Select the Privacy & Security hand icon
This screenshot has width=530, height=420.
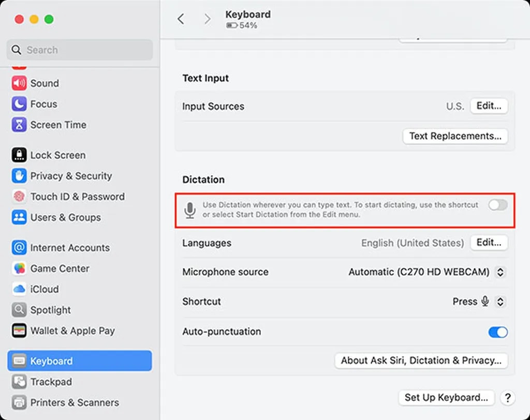[x=19, y=176]
